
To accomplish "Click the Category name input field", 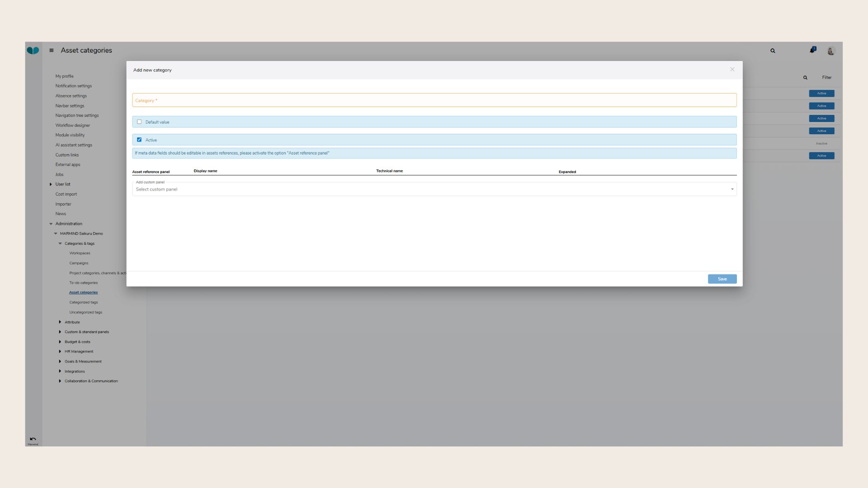I will tap(434, 100).
